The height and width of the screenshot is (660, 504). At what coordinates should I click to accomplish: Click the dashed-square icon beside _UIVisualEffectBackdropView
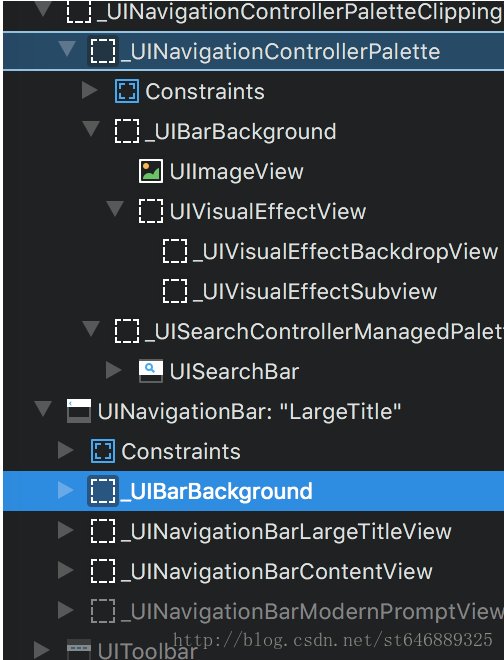pyautogui.click(x=175, y=251)
